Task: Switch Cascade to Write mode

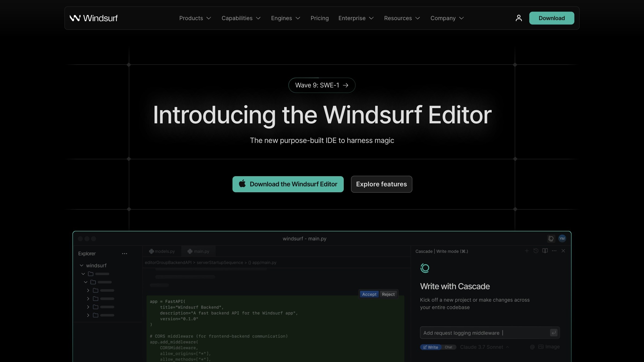Action: pos(431,347)
